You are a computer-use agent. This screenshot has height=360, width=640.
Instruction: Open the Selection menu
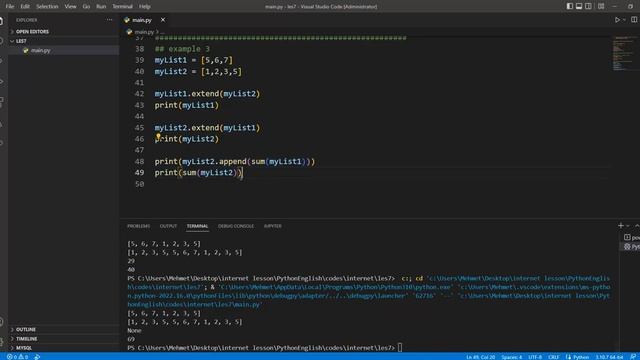click(47, 7)
